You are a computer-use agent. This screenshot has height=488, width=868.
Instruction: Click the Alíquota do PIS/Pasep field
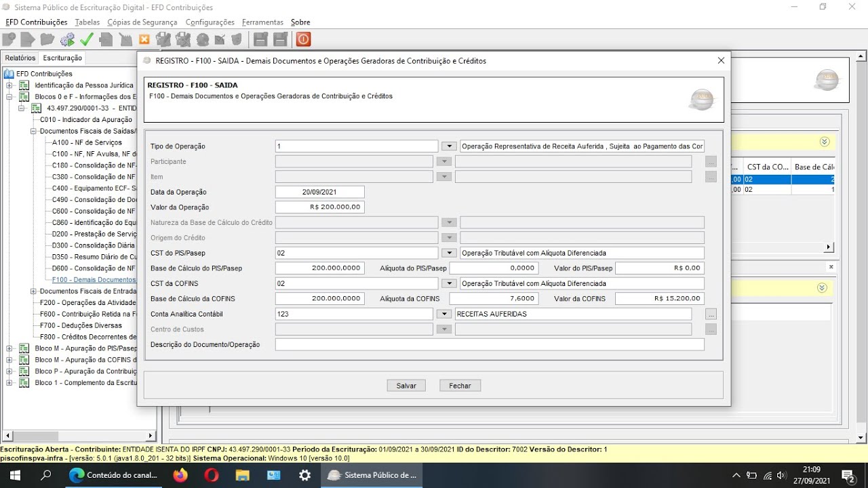tap(494, 268)
